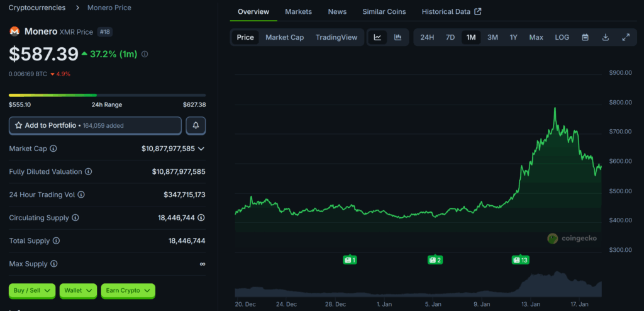Viewport: 644px width, 311px height.
Task: Click the $555.10 24h low value
Action: (x=19, y=105)
